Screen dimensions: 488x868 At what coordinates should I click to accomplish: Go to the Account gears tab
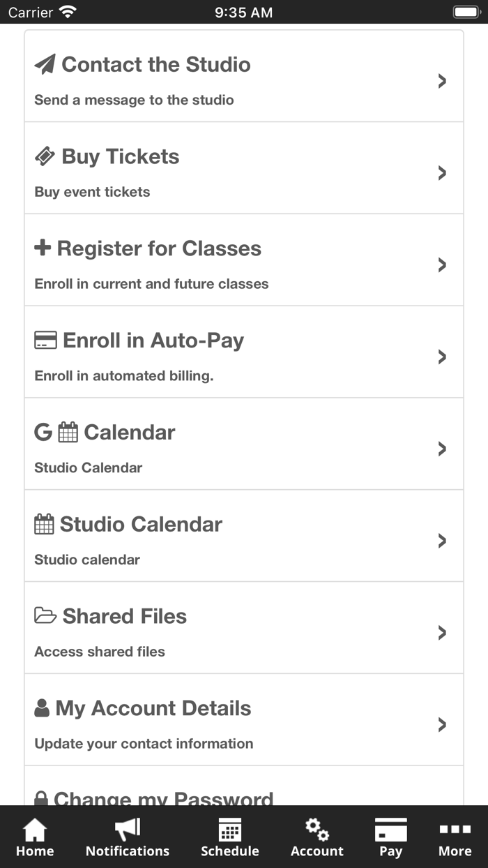(x=317, y=838)
